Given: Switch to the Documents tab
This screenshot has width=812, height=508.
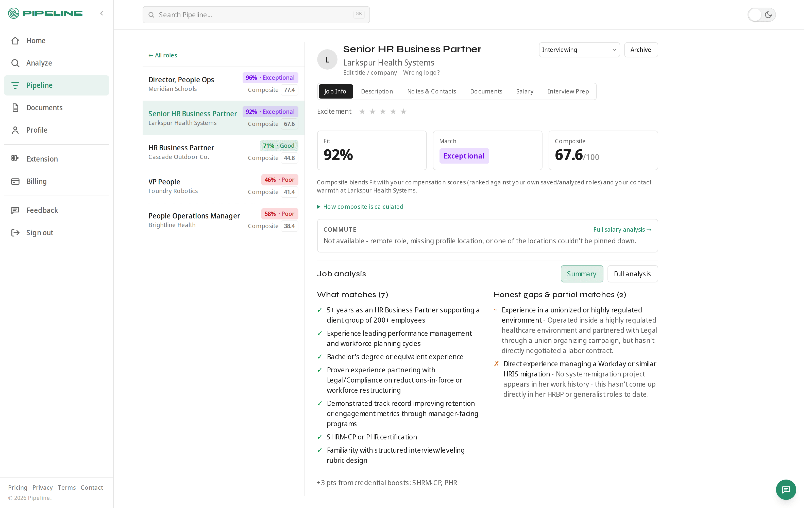Looking at the screenshot, I should 486,91.
